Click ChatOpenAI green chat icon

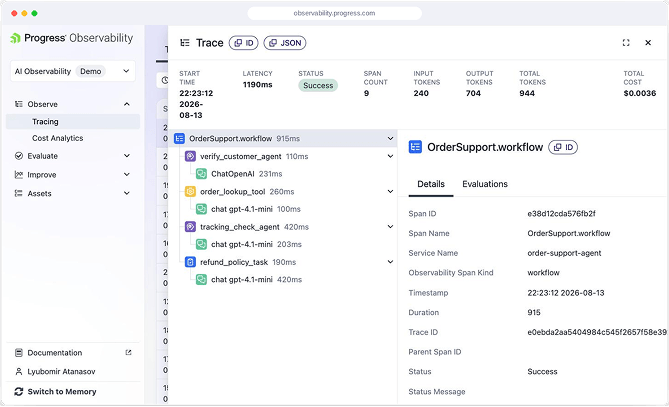(201, 174)
